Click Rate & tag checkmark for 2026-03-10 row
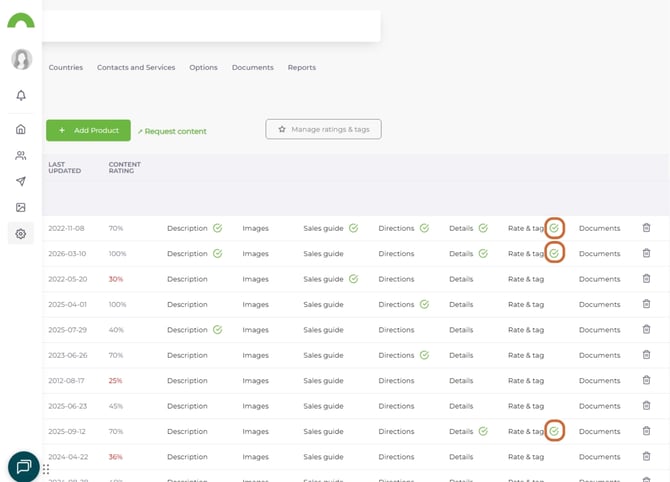The image size is (670, 482). pyautogui.click(x=554, y=253)
